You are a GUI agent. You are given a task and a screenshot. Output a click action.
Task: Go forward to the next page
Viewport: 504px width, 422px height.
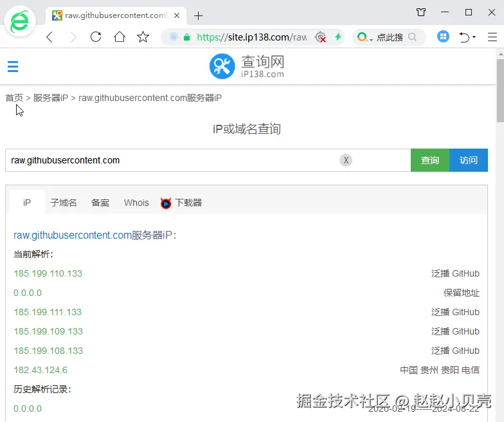[73, 37]
